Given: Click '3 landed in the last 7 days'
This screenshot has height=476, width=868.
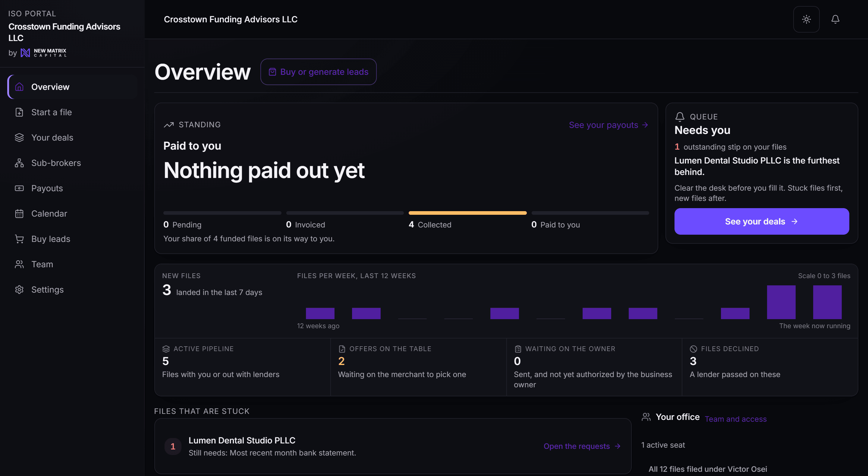Looking at the screenshot, I should [x=212, y=290].
